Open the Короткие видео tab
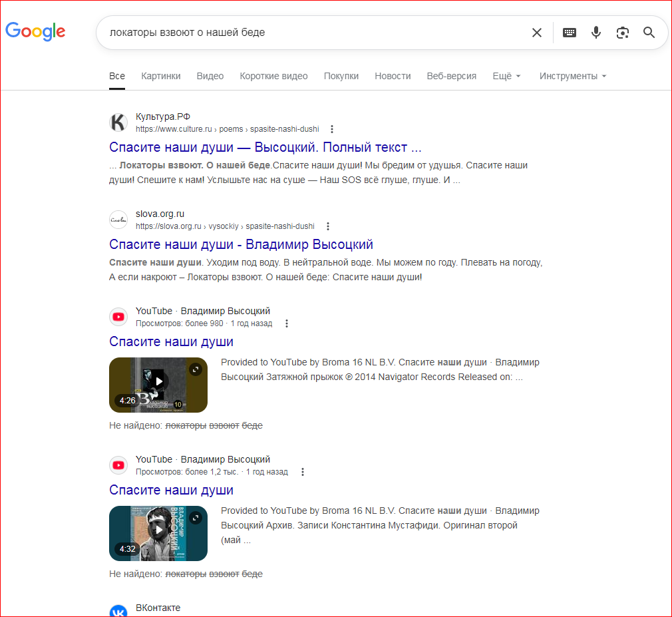This screenshot has height=617, width=672. (273, 76)
